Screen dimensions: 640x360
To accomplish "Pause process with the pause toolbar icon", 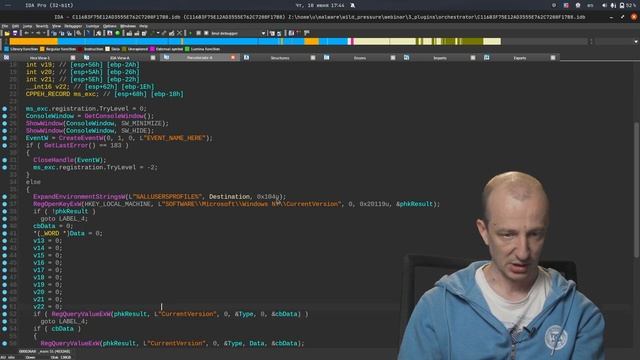I will [x=198, y=33].
